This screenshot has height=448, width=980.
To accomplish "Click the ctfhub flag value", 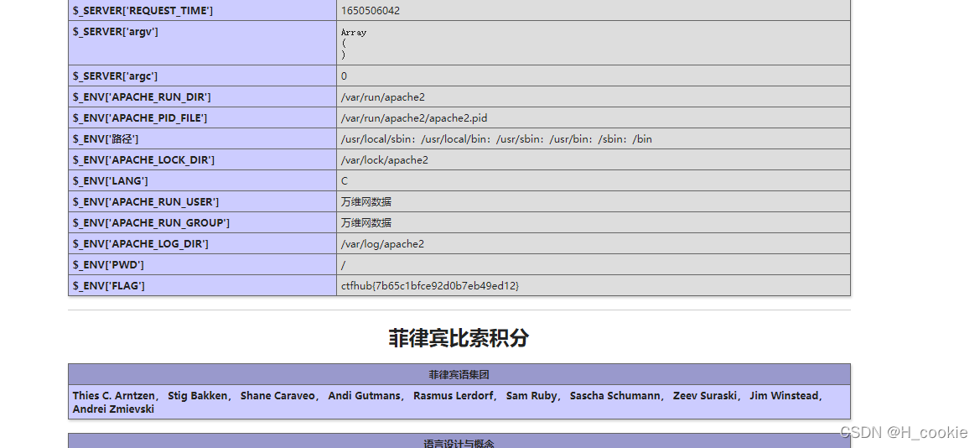I will pyautogui.click(x=430, y=285).
